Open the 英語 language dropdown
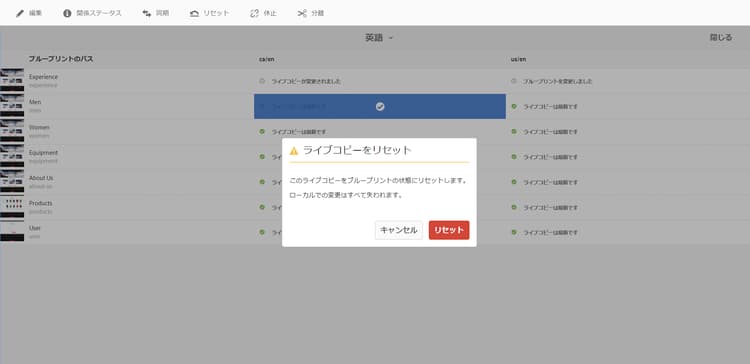 [x=379, y=38]
